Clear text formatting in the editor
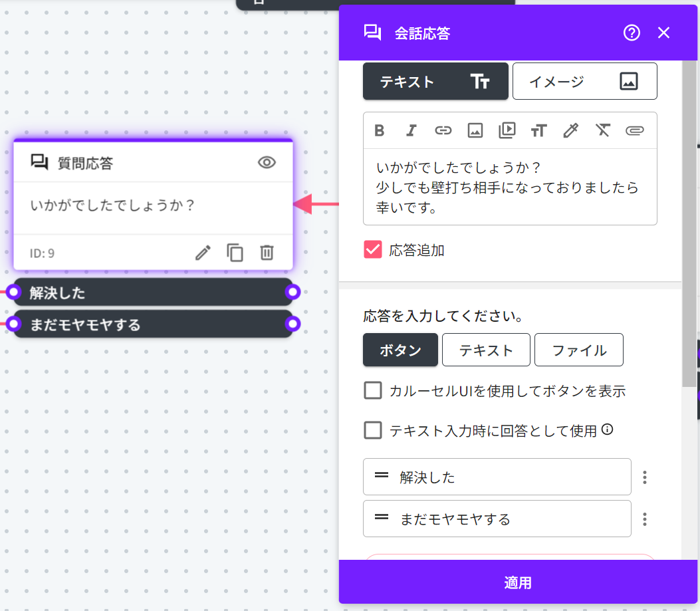This screenshot has height=611, width=700. point(602,130)
